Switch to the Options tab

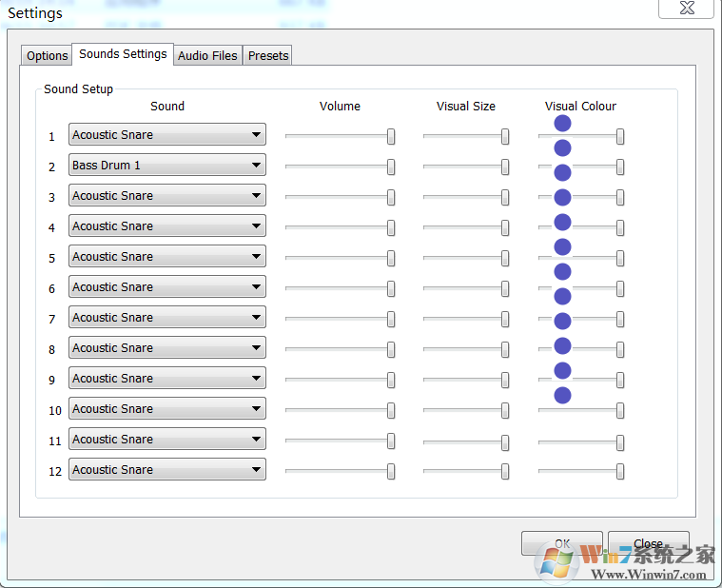click(47, 56)
